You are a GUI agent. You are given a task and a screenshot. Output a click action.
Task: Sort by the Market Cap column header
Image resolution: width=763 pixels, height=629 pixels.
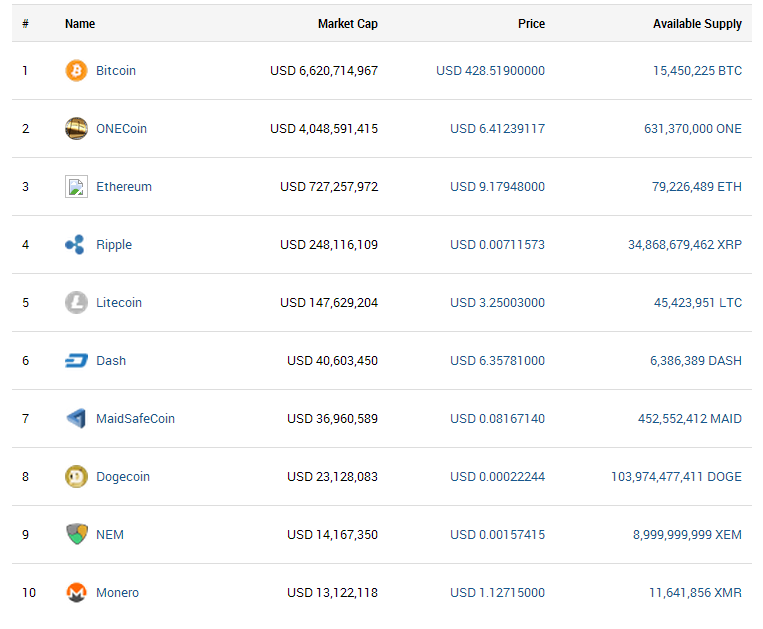pos(347,24)
